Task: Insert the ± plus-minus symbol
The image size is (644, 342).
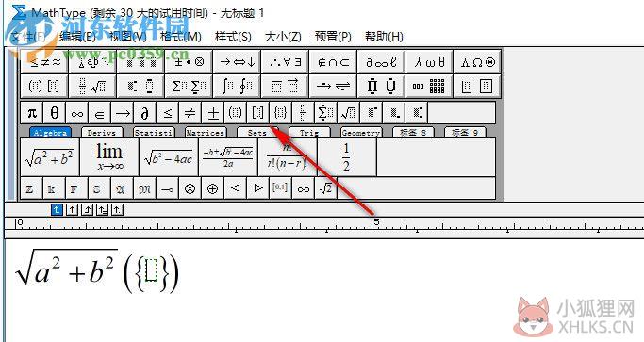Action: (212, 112)
